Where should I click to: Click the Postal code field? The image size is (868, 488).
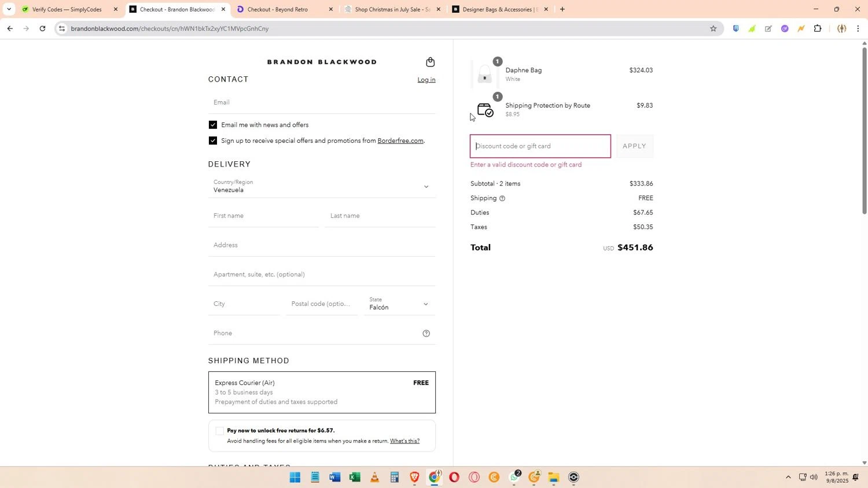click(322, 304)
